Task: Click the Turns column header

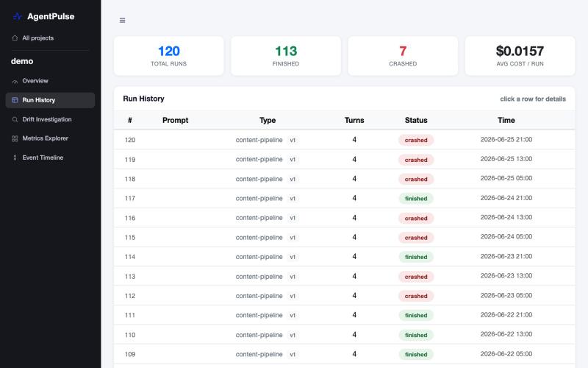Action: click(354, 120)
